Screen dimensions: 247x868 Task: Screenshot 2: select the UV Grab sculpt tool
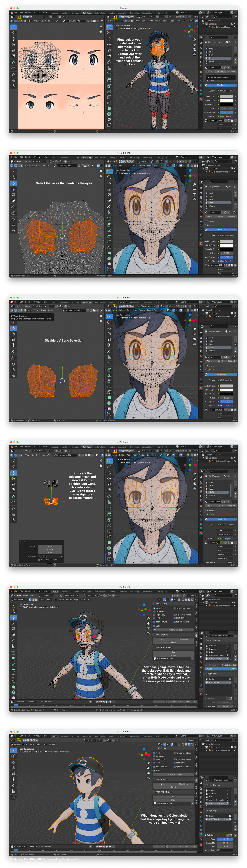pyautogui.click(x=14, y=220)
